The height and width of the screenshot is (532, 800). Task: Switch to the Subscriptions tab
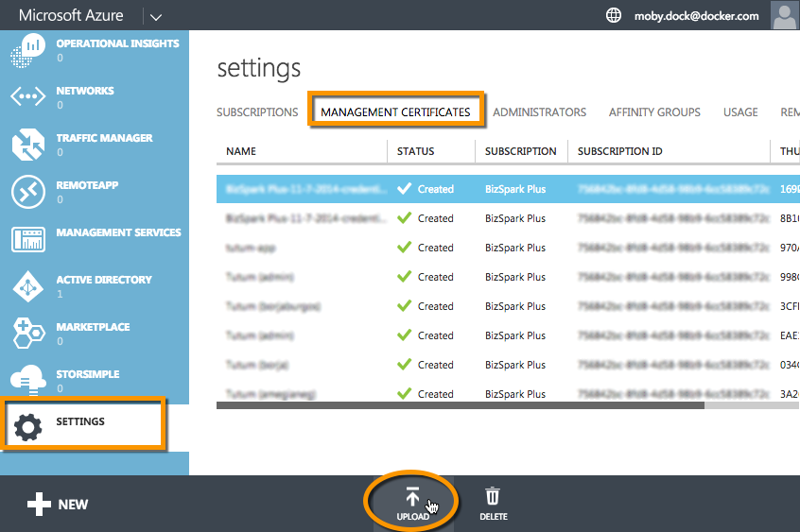tap(257, 112)
